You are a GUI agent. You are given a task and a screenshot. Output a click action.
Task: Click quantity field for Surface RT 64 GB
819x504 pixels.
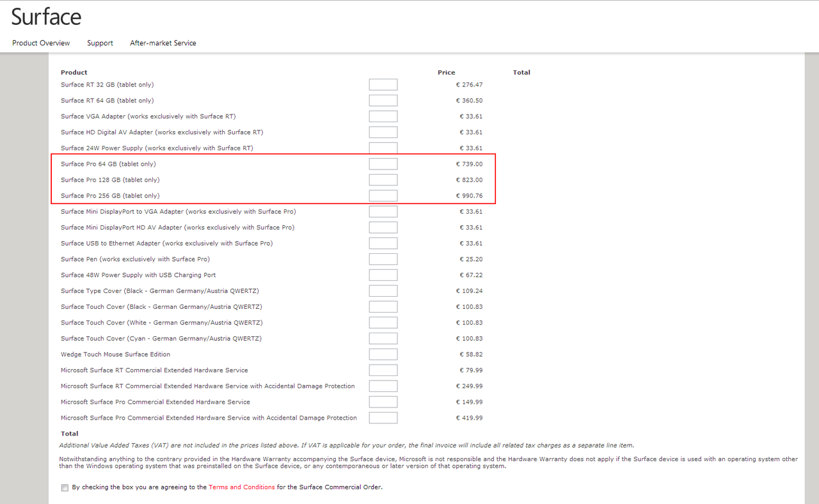point(383,100)
